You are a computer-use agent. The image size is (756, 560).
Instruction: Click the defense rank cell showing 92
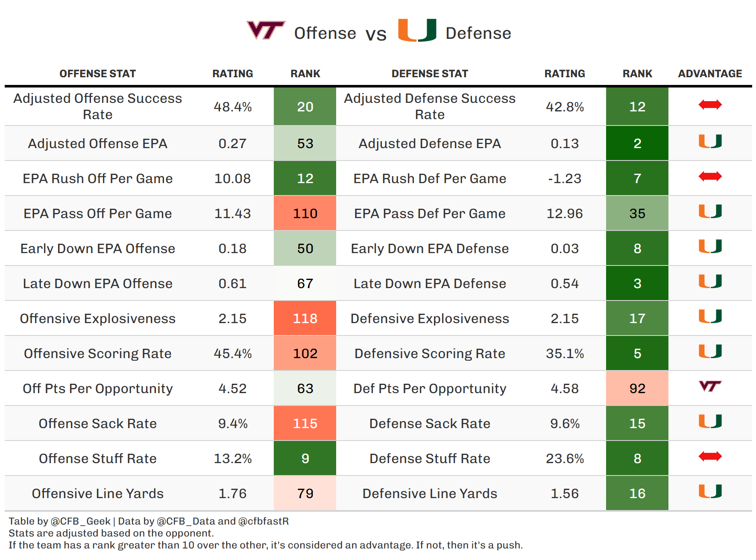(637, 388)
